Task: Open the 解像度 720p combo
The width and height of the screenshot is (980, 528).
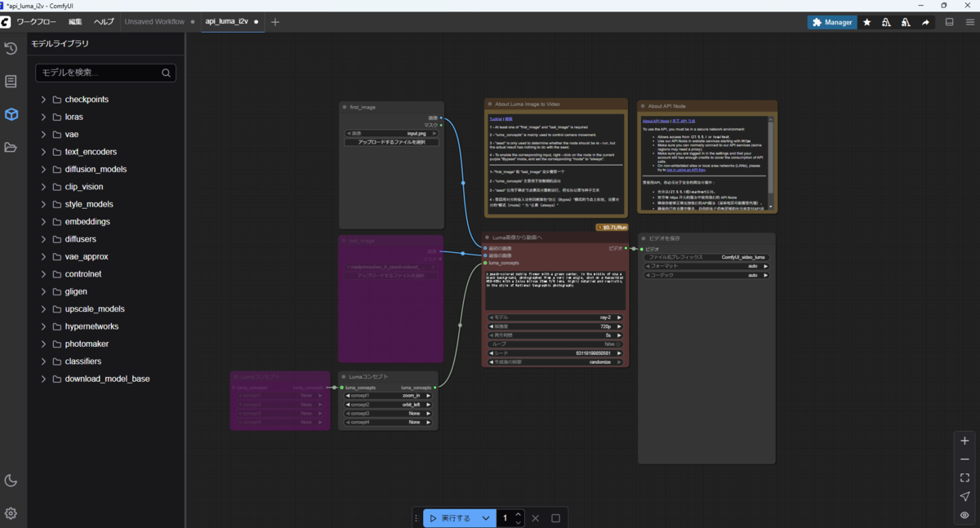Action: click(x=555, y=326)
